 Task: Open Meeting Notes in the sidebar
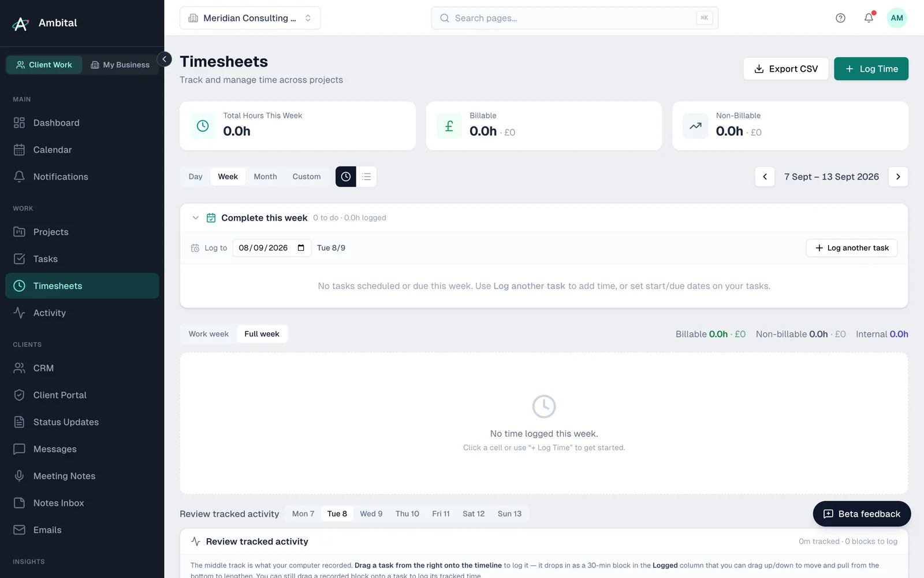[82, 476]
